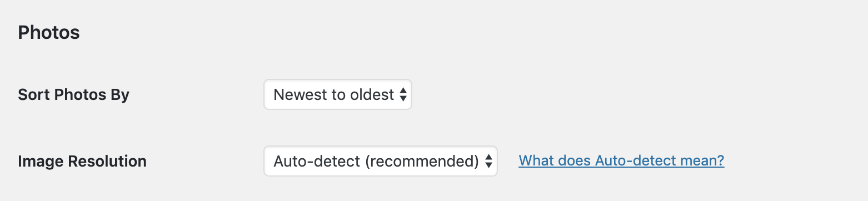This screenshot has height=201, width=868.
Task: Click the word 'oldest' in the sort box
Action: click(372, 94)
